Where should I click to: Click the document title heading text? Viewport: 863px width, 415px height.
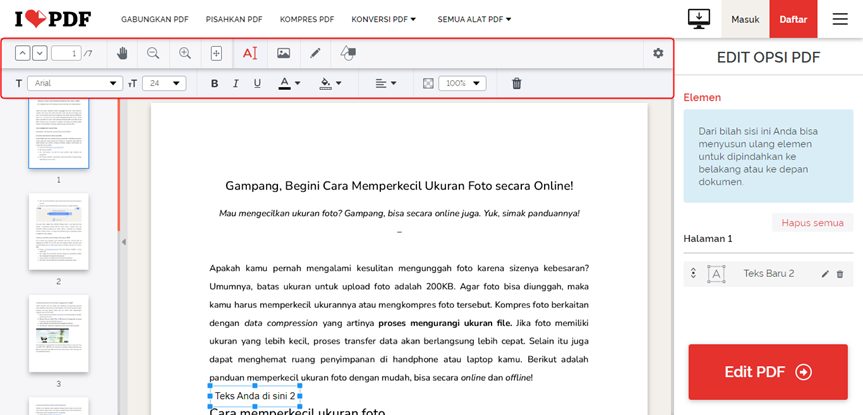(x=399, y=186)
